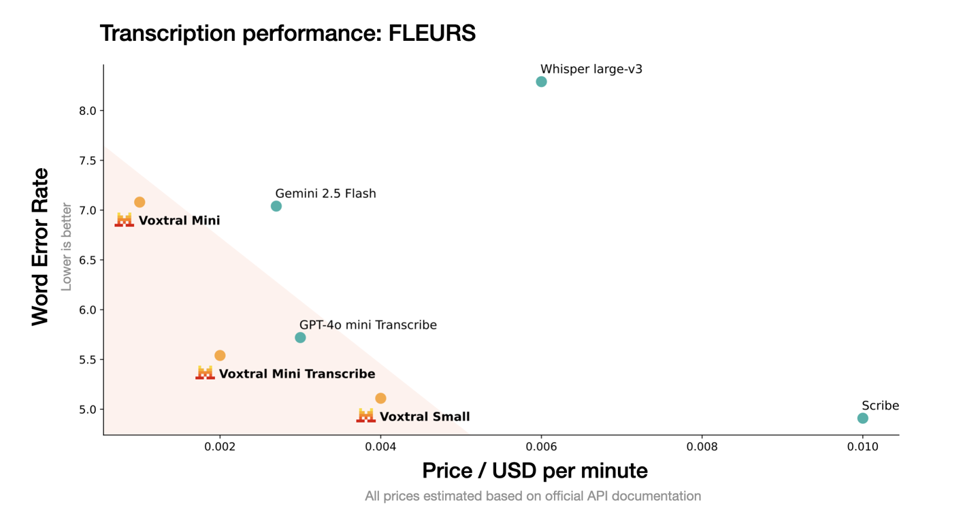Select the Gemini 2.5 Flash data point
Viewport: 980px width, 528px height.
point(276,206)
